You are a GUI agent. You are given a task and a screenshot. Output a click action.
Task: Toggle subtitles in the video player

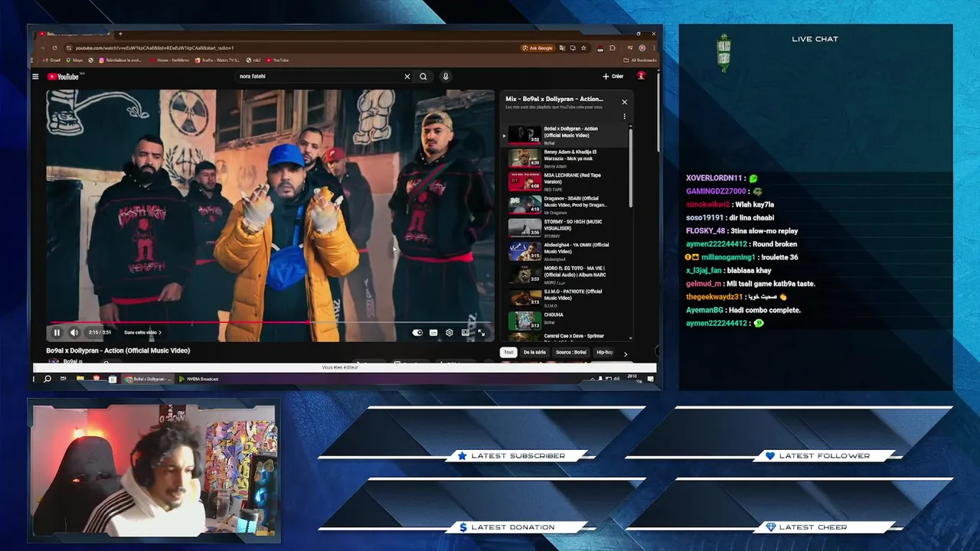pos(433,332)
